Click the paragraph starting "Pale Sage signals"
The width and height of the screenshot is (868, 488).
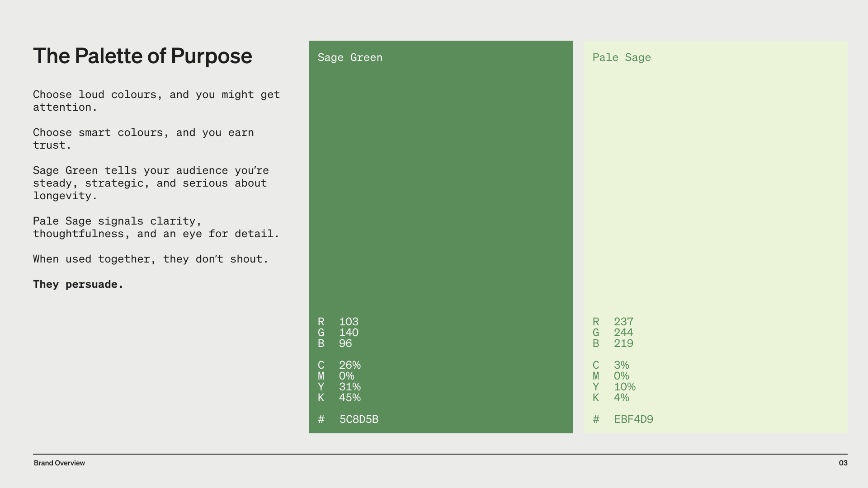(x=156, y=227)
